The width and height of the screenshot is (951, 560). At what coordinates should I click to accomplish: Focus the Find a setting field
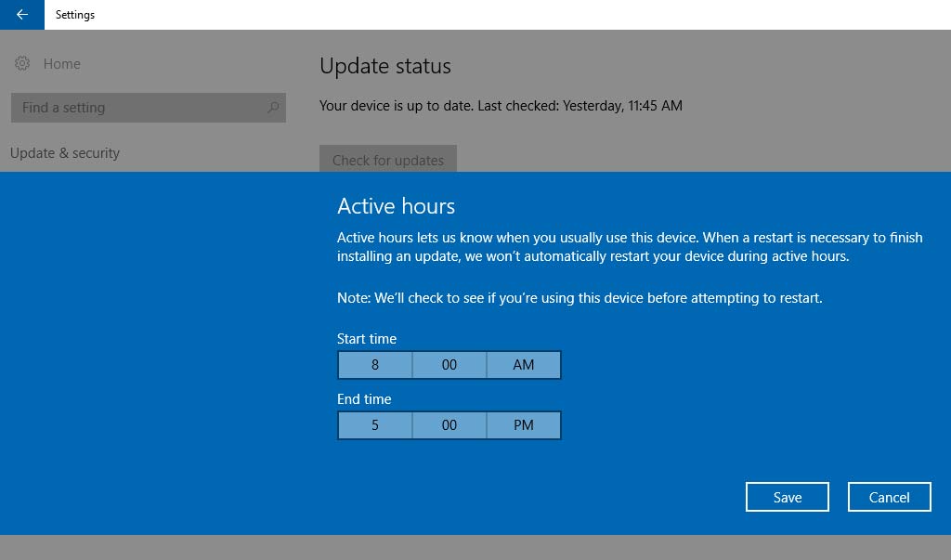139,108
